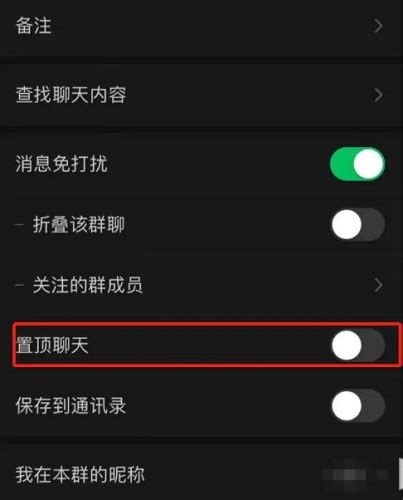The width and height of the screenshot is (403, 500).
Task: Tap the 保存到通讯录 label text
Action: pyautogui.click(x=71, y=406)
